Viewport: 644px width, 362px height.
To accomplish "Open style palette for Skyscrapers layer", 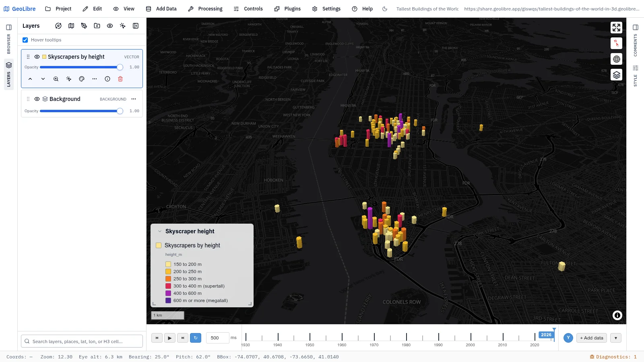I will (x=82, y=79).
